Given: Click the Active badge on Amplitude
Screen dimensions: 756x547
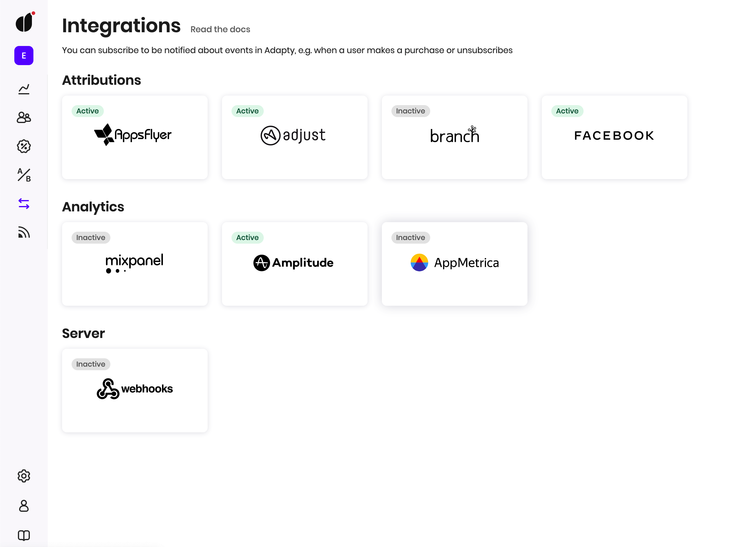Looking at the screenshot, I should tap(247, 238).
